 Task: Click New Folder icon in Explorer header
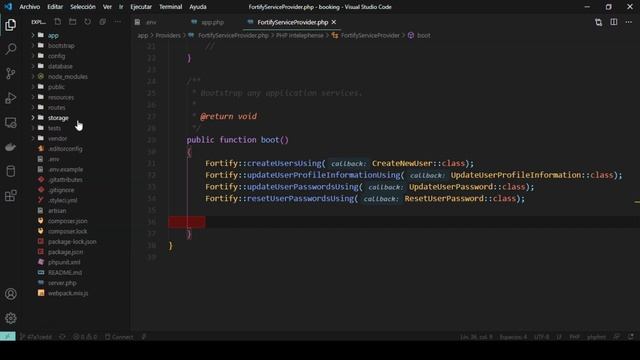(x=73, y=22)
